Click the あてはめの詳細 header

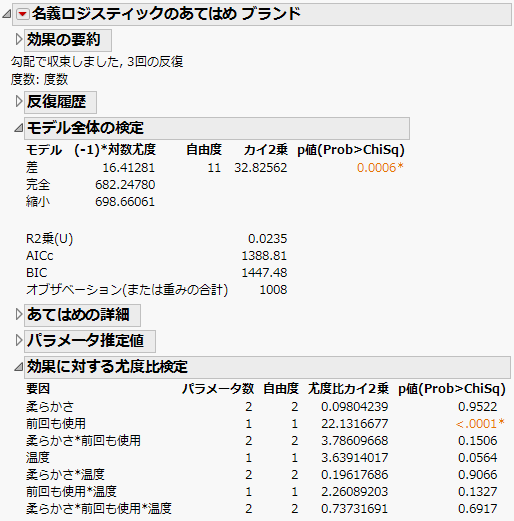click(x=82, y=315)
